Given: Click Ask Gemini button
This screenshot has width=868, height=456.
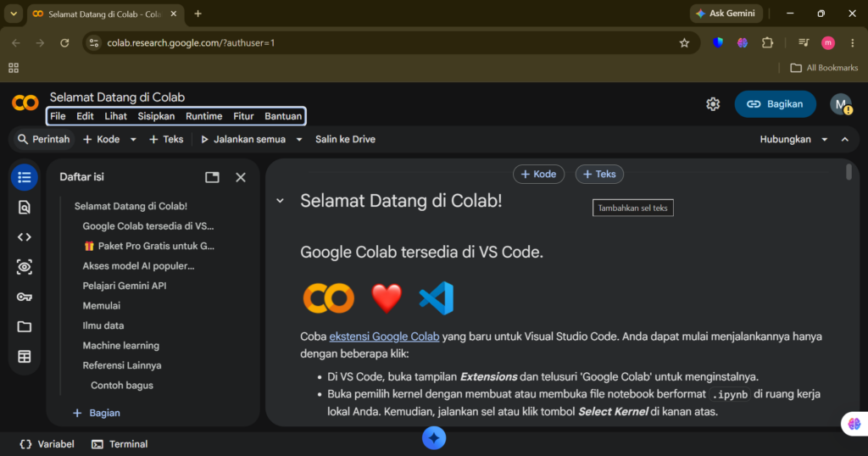Looking at the screenshot, I should click(x=726, y=14).
